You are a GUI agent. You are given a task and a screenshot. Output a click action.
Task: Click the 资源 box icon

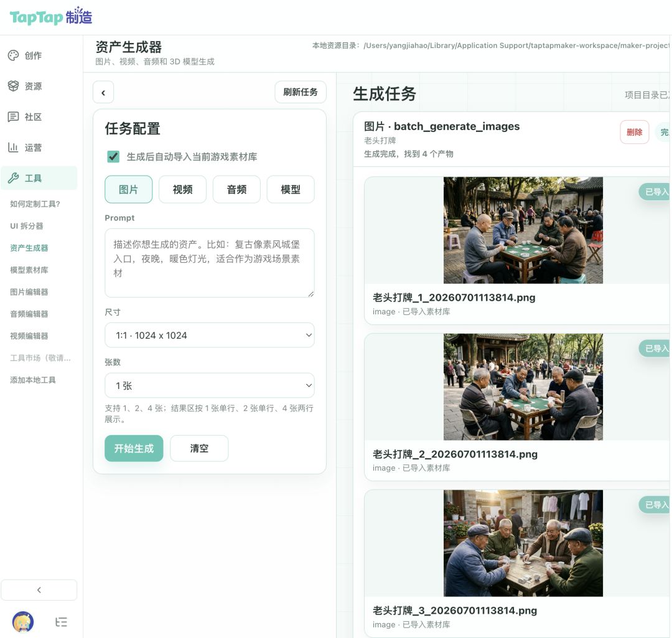click(x=13, y=86)
